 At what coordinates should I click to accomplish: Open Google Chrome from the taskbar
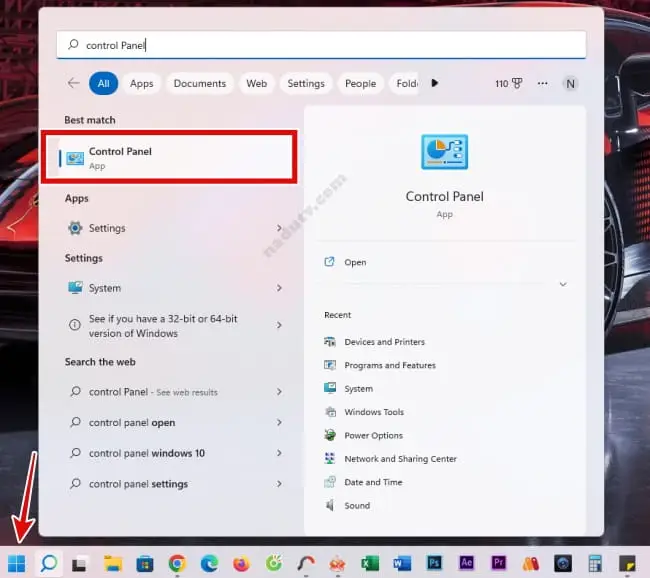pos(177,563)
